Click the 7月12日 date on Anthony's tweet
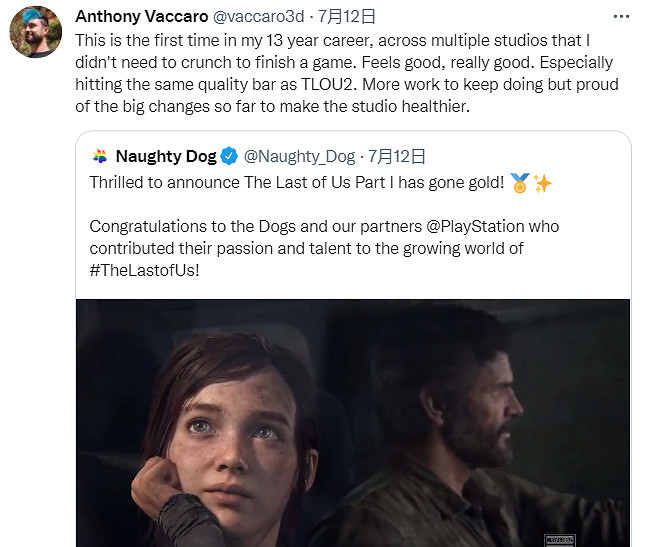The width and height of the screenshot is (645, 547). click(332, 18)
